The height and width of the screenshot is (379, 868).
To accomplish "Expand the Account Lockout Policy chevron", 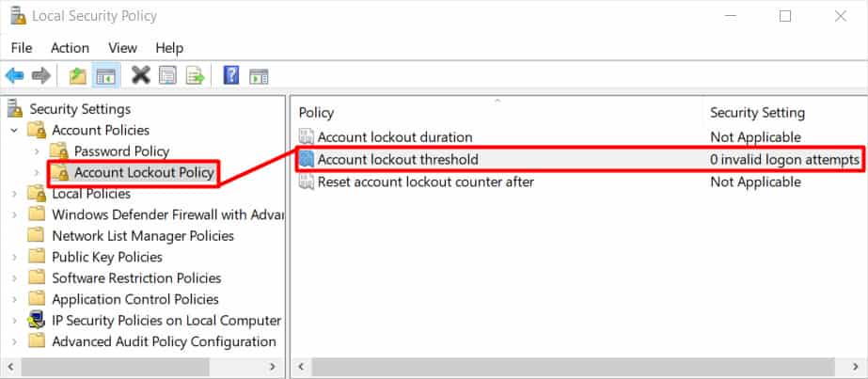I will coord(37,173).
